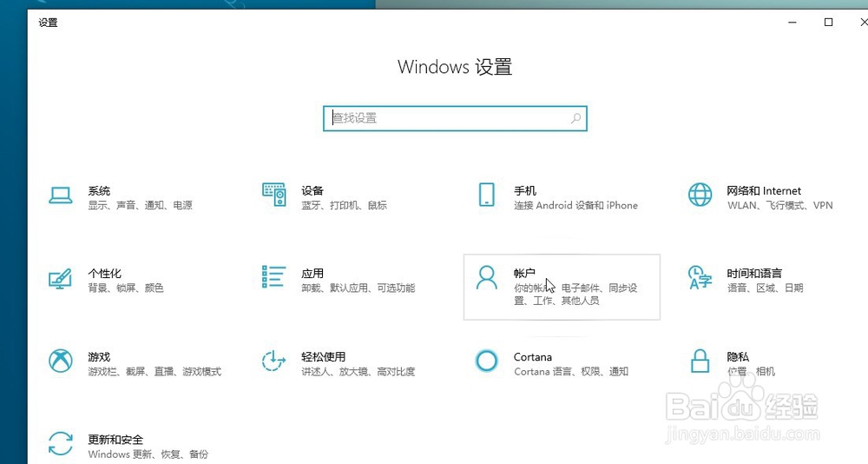
Task: Select the 游戏 title
Action: [99, 356]
